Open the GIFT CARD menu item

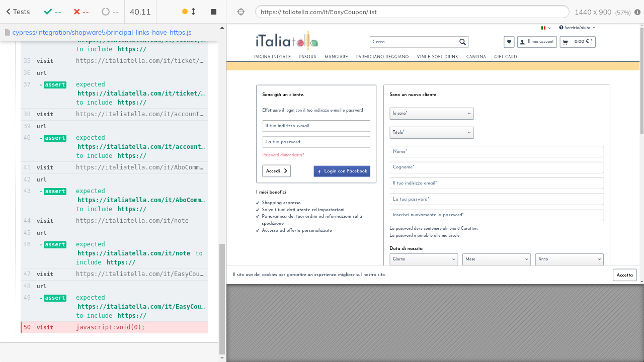pyautogui.click(x=505, y=57)
